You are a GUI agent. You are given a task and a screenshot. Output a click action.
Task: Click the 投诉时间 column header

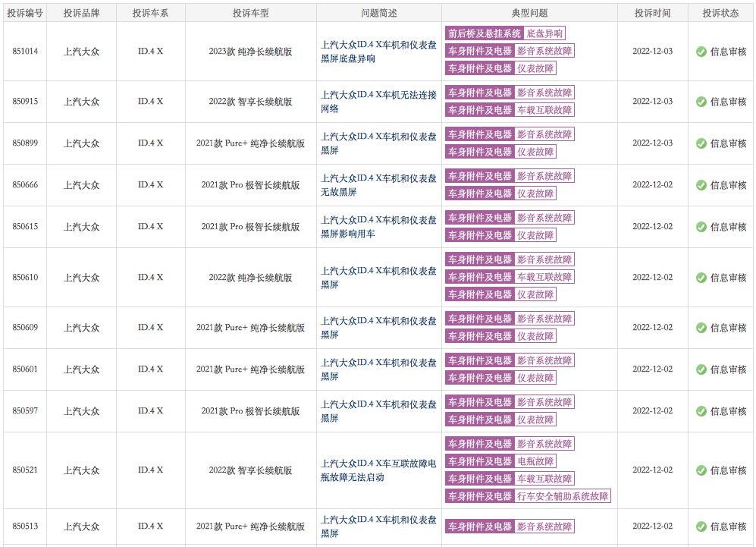(x=652, y=13)
